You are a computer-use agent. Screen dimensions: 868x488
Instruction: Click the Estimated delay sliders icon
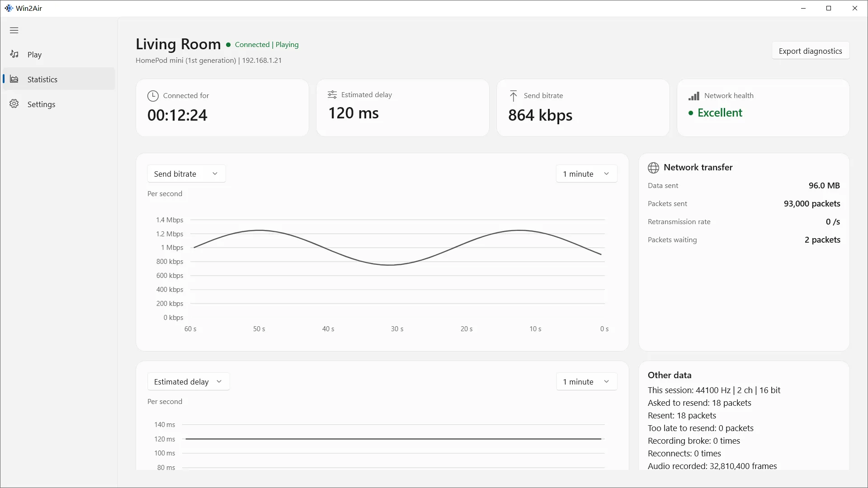click(332, 94)
